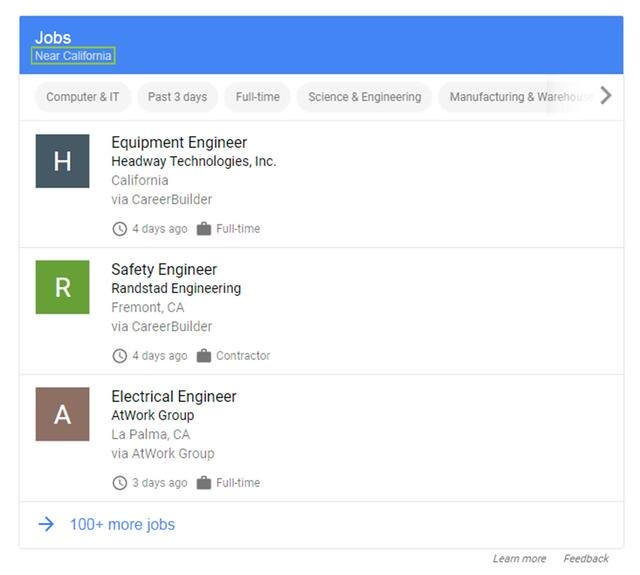Image resolution: width=640 pixels, height=575 pixels.
Task: Click '4 days ago' on Safety Engineer
Action: (160, 355)
